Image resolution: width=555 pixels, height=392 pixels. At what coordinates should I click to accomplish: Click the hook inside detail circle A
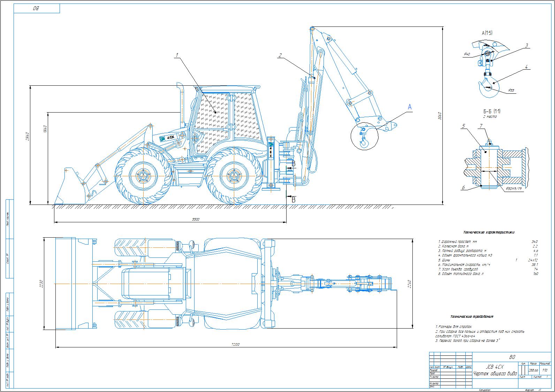(364, 142)
